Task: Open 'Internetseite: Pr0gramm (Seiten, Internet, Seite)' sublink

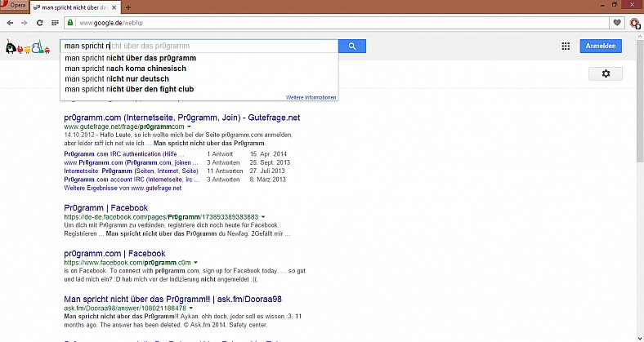Action: [x=131, y=171]
